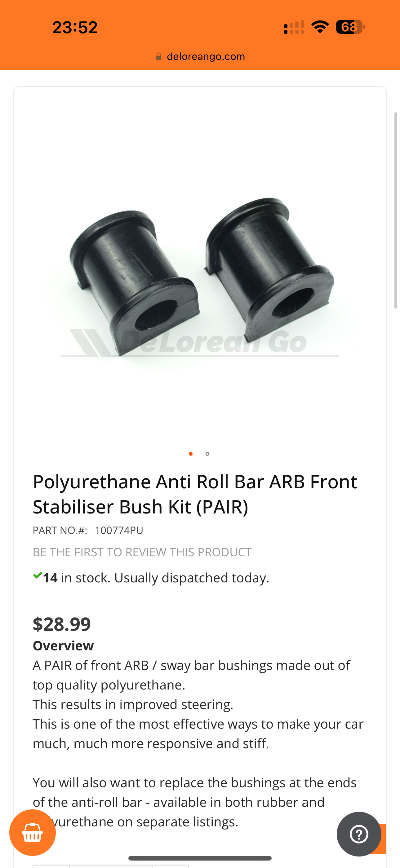Screen dimensions: 400x868
Task: Click the page's vertical scrollbar
Action: pos(396,210)
